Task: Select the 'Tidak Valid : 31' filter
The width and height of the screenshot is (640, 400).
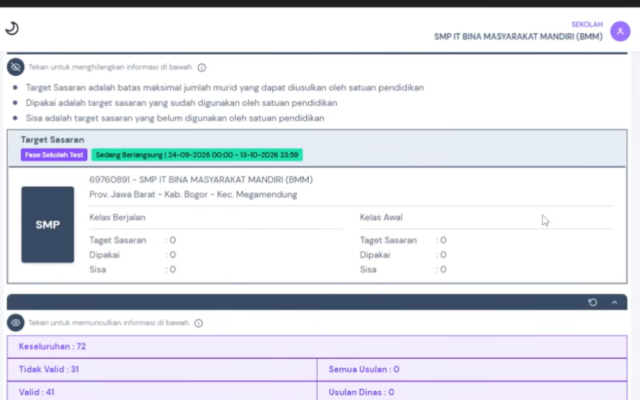Action: (x=162, y=369)
